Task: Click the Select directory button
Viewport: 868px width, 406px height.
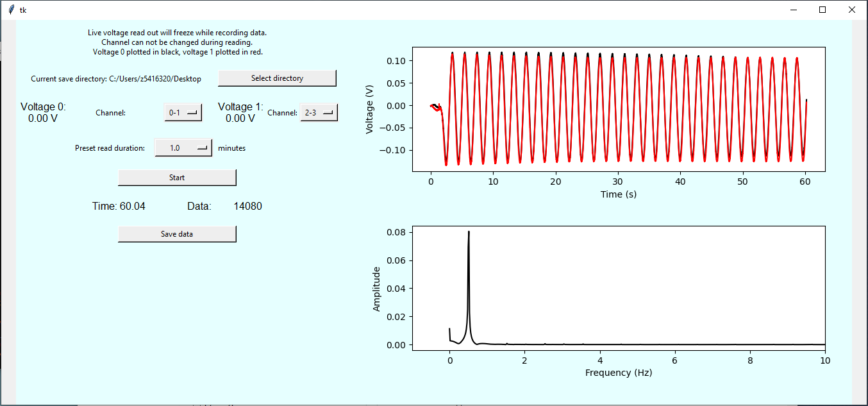Action: (x=277, y=78)
